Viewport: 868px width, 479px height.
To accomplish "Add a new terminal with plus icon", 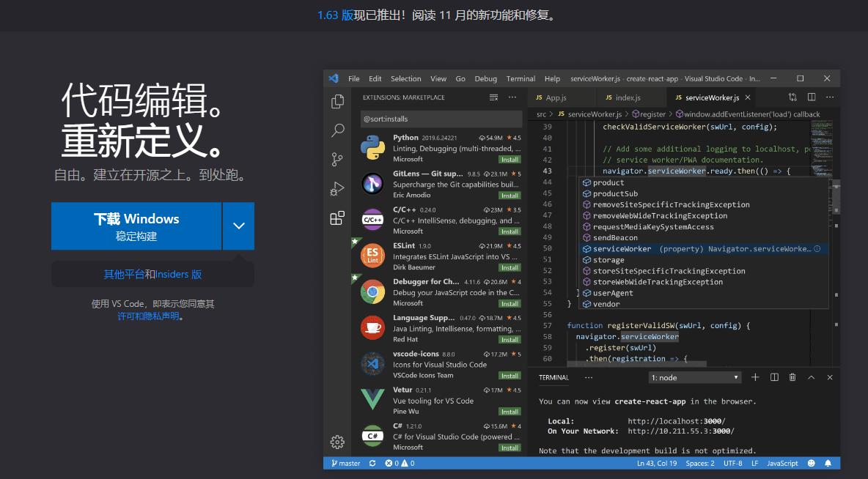I will click(755, 377).
